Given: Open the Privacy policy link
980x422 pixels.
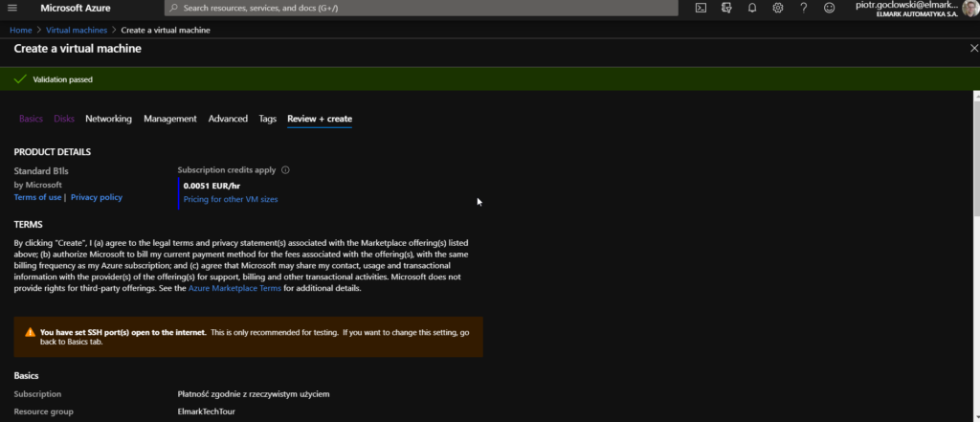Looking at the screenshot, I should [97, 197].
